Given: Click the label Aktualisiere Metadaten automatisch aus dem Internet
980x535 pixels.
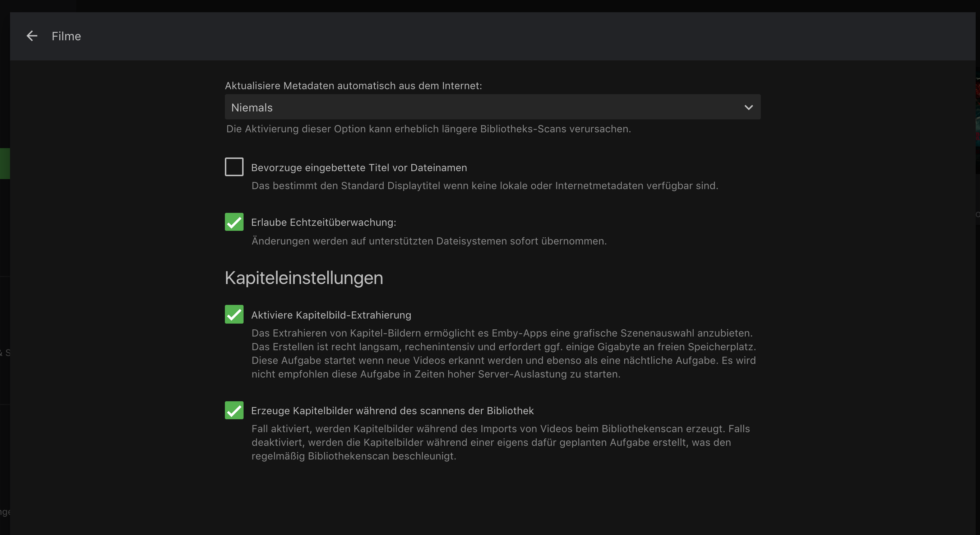Looking at the screenshot, I should click(353, 86).
